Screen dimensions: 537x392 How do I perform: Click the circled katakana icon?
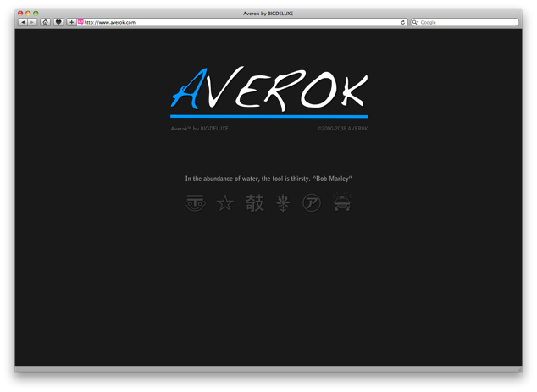312,203
